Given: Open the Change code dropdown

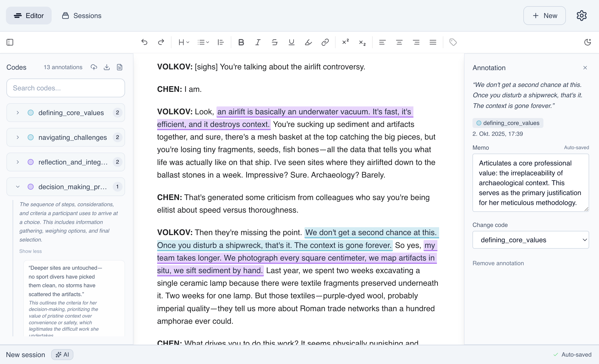Looking at the screenshot, I should pyautogui.click(x=530, y=240).
